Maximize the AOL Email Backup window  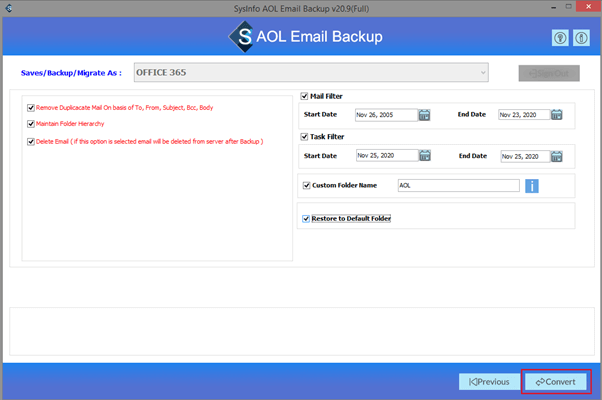point(569,7)
